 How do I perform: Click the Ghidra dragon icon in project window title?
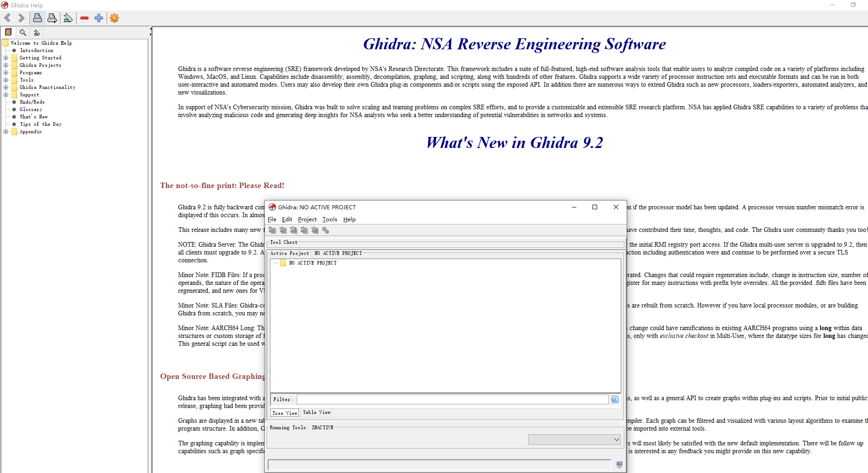click(x=272, y=207)
